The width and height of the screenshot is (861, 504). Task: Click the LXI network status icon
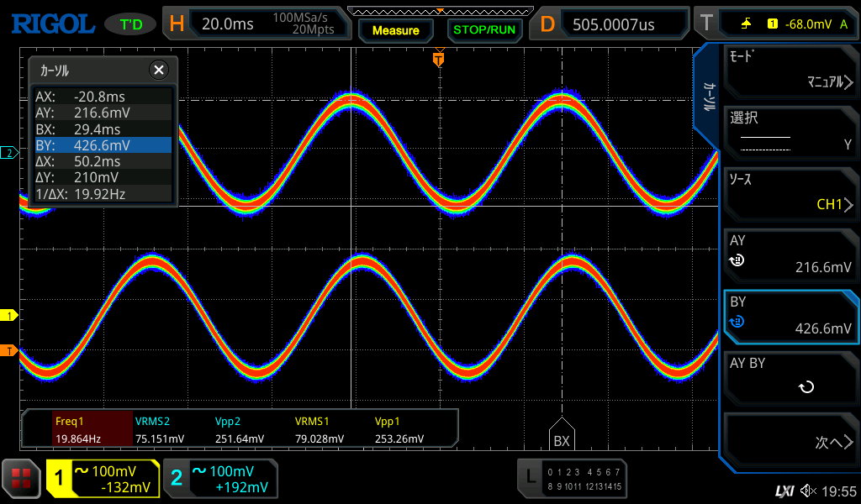(x=784, y=491)
